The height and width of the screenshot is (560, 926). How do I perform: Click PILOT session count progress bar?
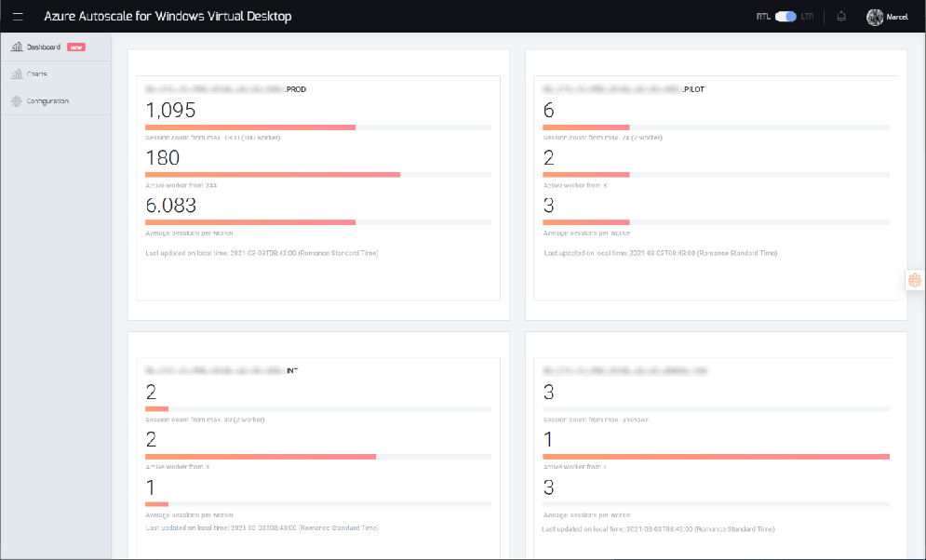(716, 127)
